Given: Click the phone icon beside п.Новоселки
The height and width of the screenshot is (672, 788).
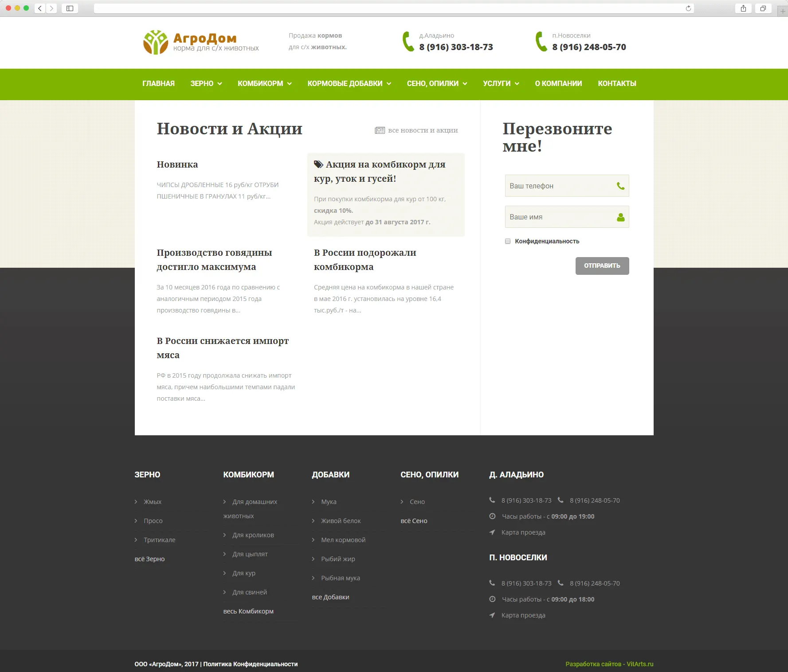Looking at the screenshot, I should pos(541,42).
